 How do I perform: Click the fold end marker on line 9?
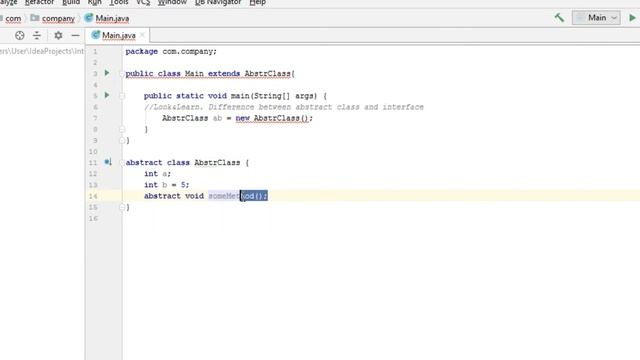click(122, 140)
